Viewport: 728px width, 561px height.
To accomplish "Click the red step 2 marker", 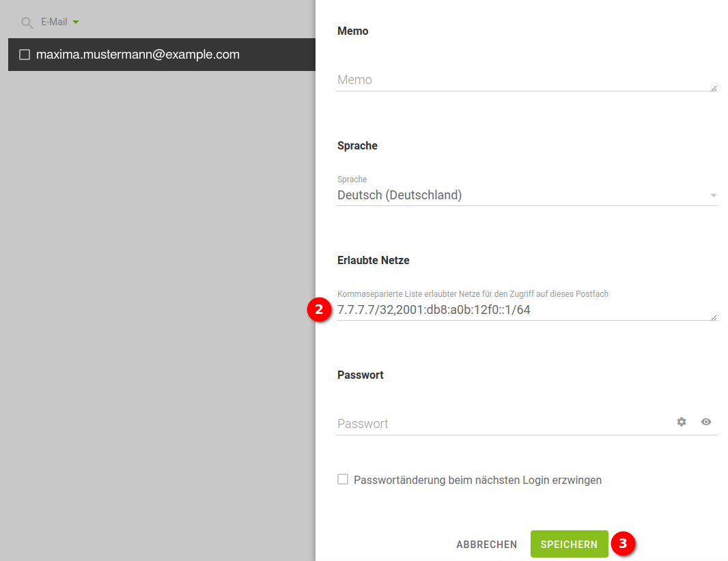I will pos(318,309).
